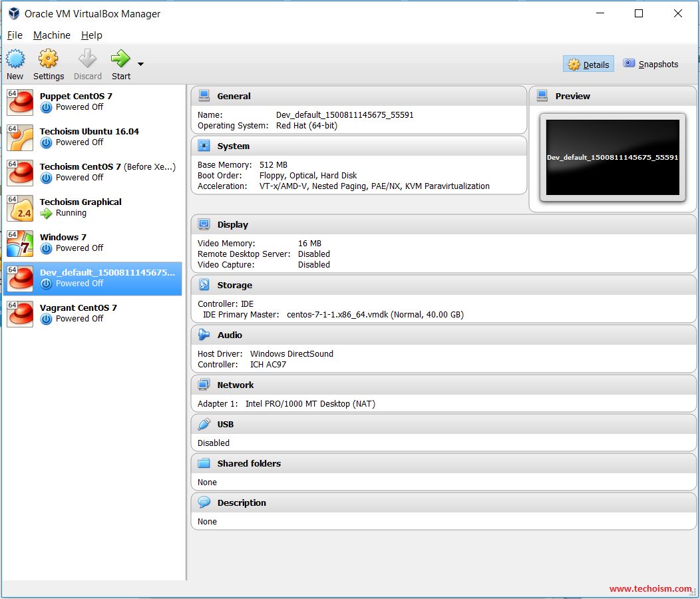Click the VM preview thumbnail
Image resolution: width=700 pixels, height=599 pixels.
(x=612, y=157)
